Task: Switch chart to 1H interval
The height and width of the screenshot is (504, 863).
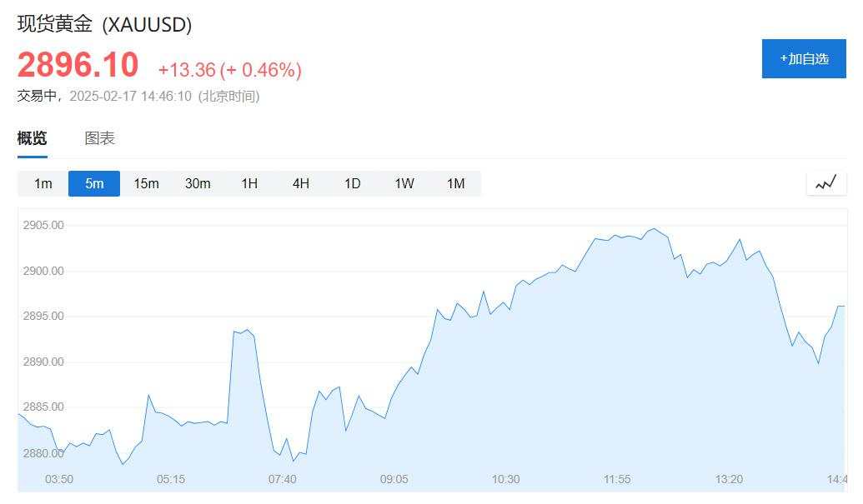Action: coord(249,183)
